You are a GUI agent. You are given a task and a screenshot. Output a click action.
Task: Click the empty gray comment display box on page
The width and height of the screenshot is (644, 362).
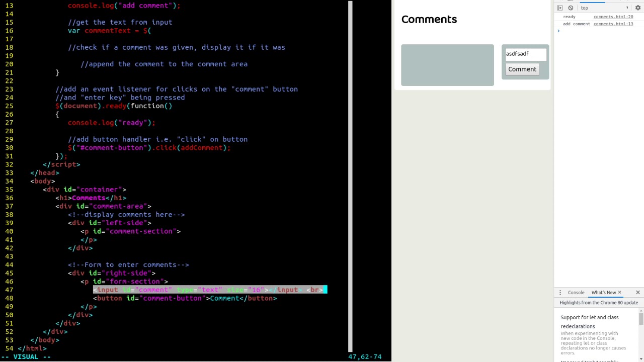coord(447,65)
